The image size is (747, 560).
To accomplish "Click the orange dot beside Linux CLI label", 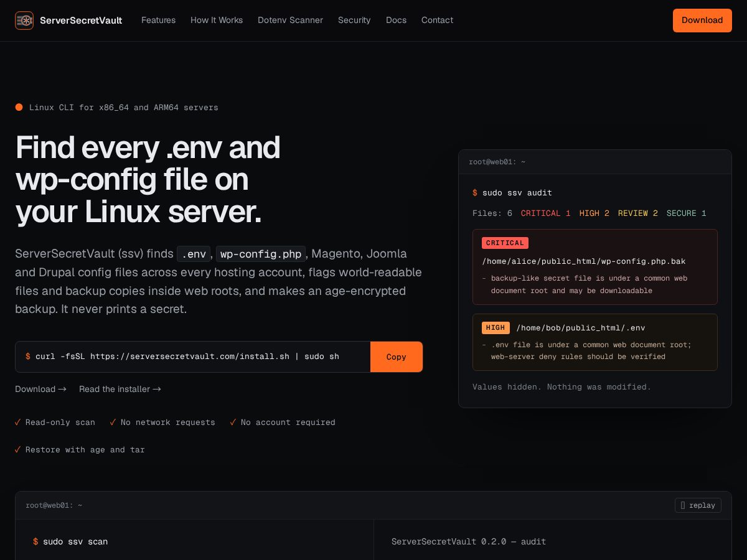I will tap(19, 107).
